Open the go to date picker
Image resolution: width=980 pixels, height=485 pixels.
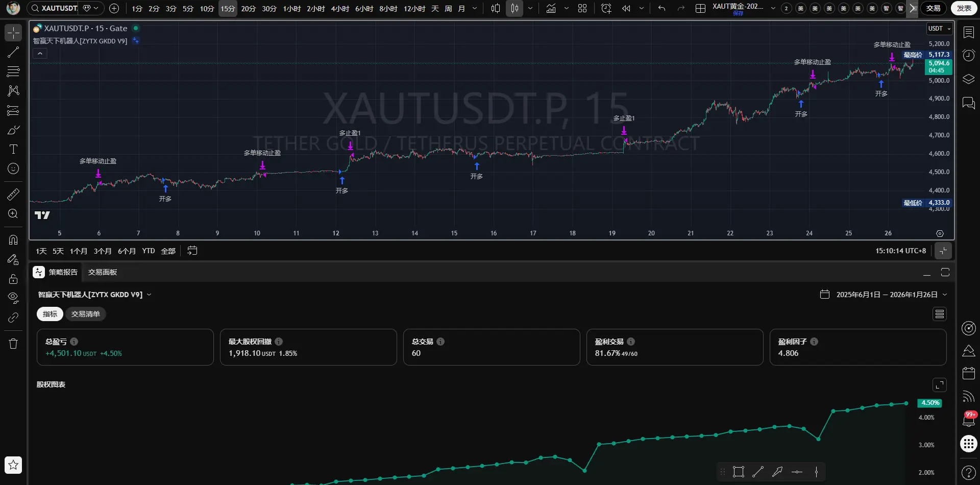[x=192, y=251]
